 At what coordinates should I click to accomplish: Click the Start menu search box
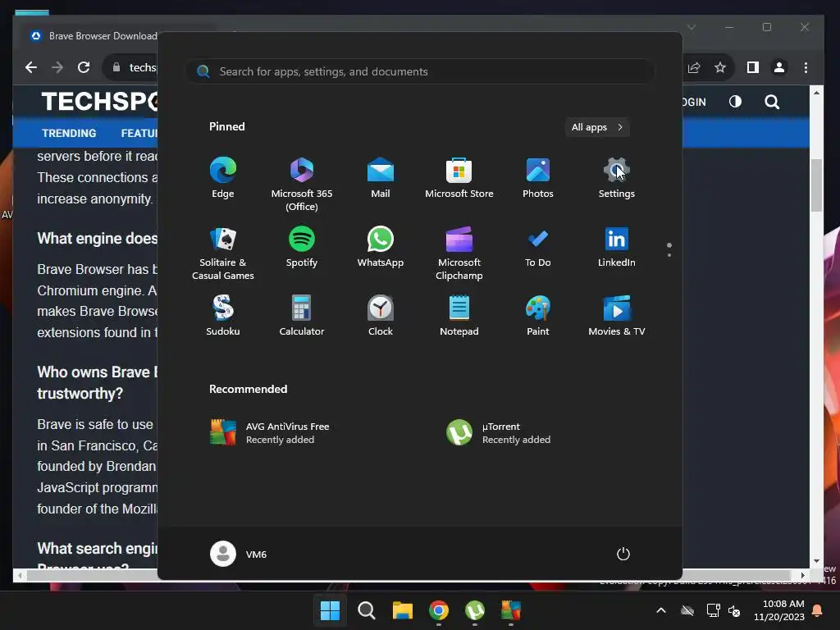[x=420, y=71]
